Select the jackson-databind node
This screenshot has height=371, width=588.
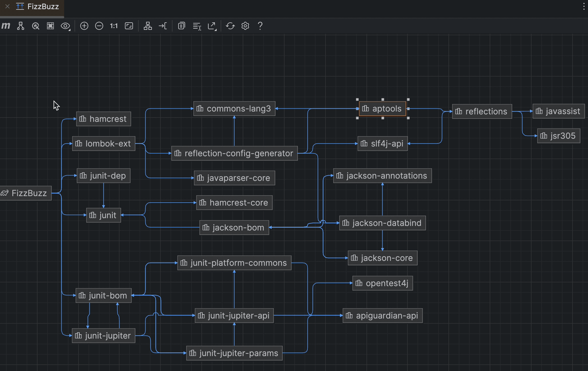[382, 223]
